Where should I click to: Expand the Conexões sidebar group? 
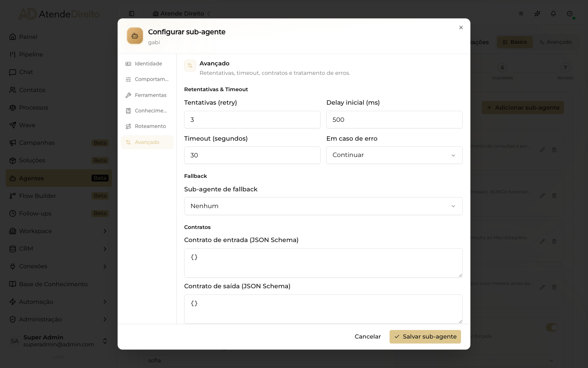(x=58, y=266)
